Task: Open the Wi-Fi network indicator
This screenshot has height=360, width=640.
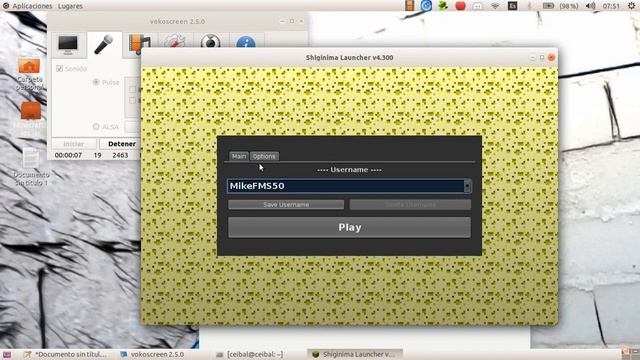Action: point(495,6)
